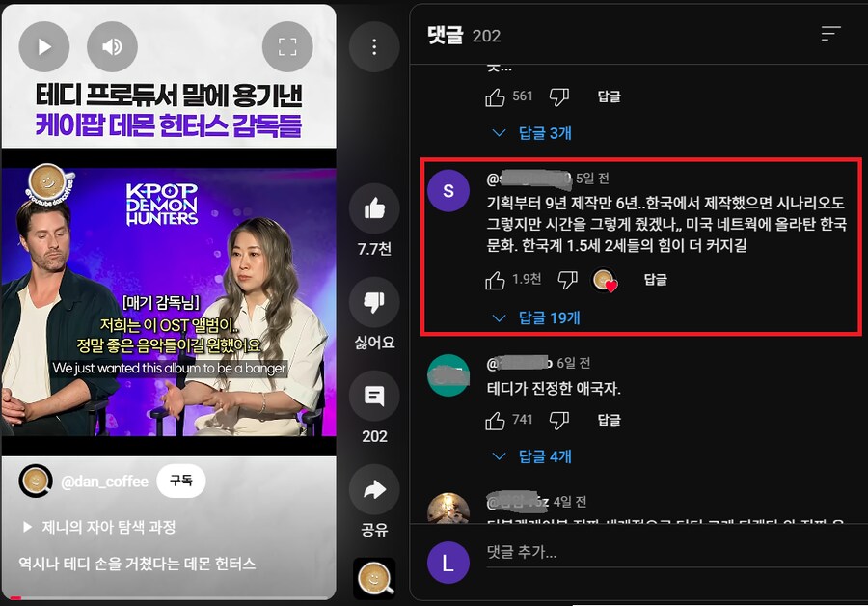The width and height of the screenshot is (868, 606).
Task: Reply to the 테디가 진정한 애국자 comment
Action: 609,420
